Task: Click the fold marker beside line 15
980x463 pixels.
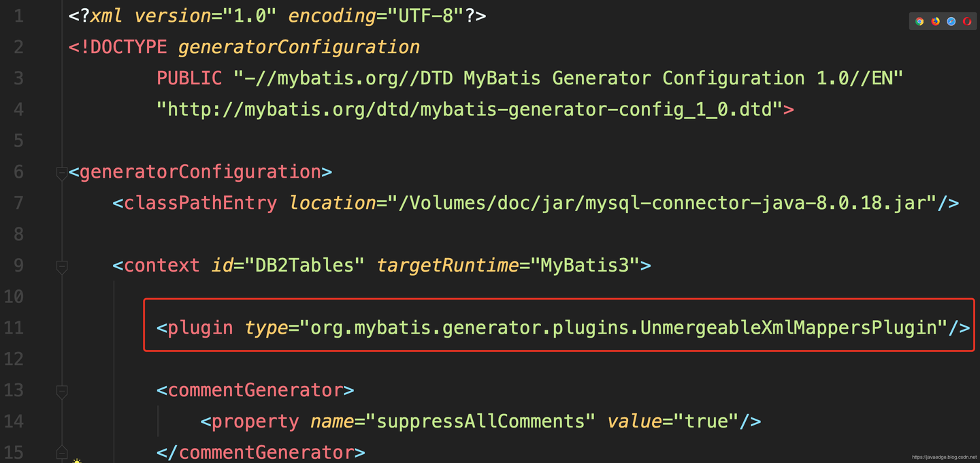Action: coord(62,451)
